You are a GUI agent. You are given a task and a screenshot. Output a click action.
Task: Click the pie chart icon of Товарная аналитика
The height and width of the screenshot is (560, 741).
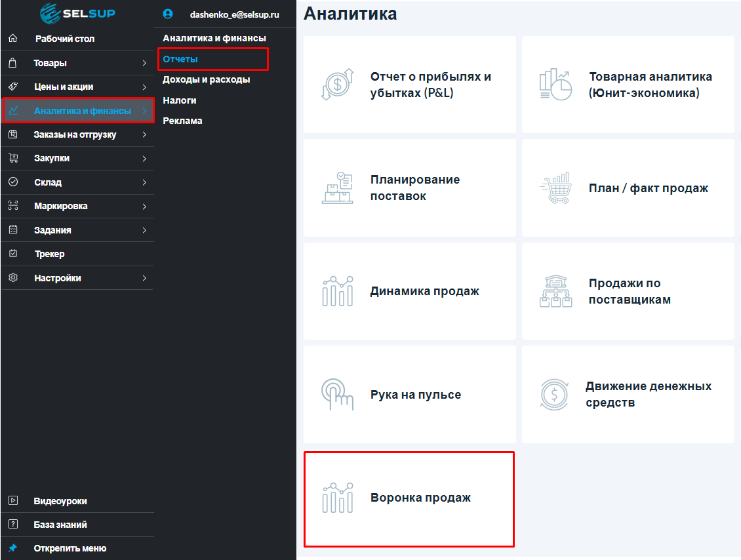(556, 85)
